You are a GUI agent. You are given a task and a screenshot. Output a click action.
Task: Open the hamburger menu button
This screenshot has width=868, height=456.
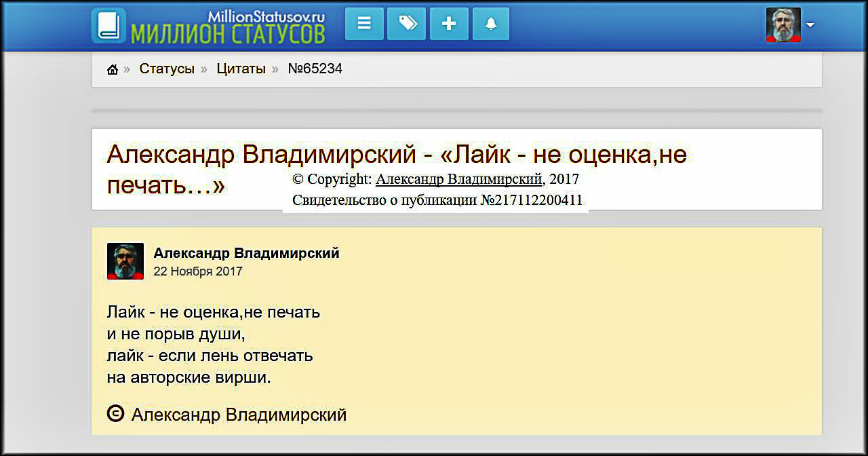coord(364,24)
